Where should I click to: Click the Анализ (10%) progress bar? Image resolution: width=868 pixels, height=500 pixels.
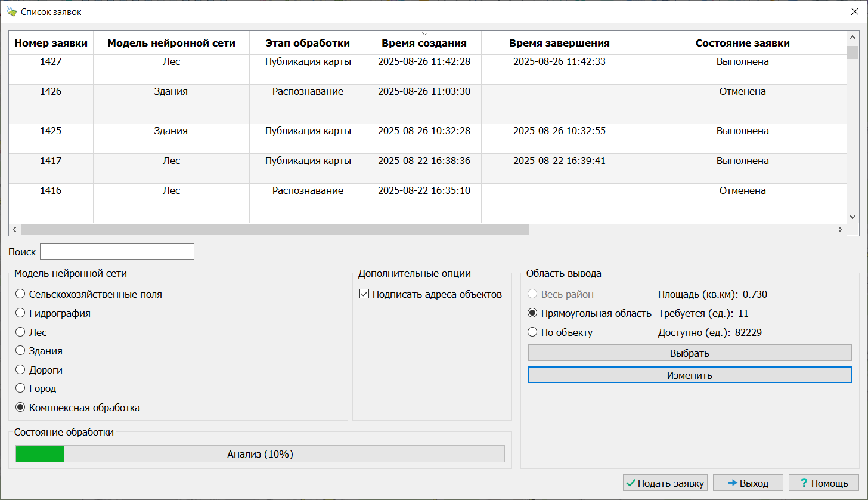[x=259, y=453]
